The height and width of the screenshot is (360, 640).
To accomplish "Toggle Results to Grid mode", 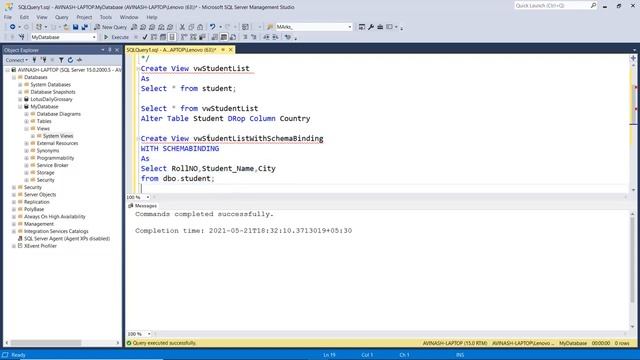I will click(x=224, y=37).
